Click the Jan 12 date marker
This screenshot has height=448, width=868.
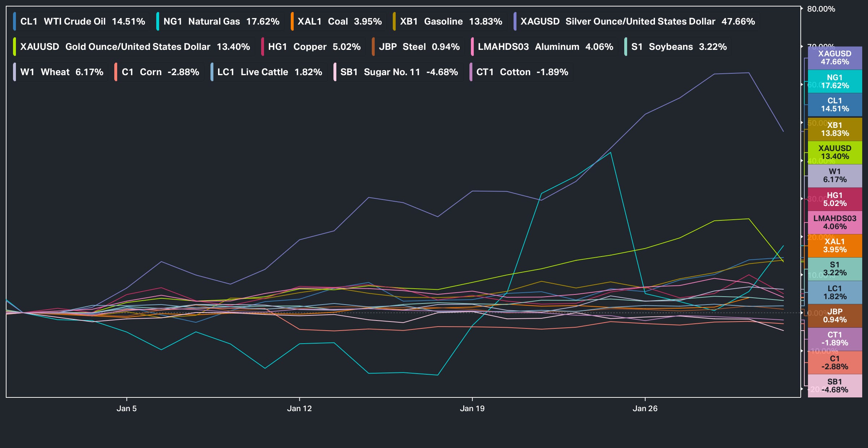pyautogui.click(x=299, y=409)
